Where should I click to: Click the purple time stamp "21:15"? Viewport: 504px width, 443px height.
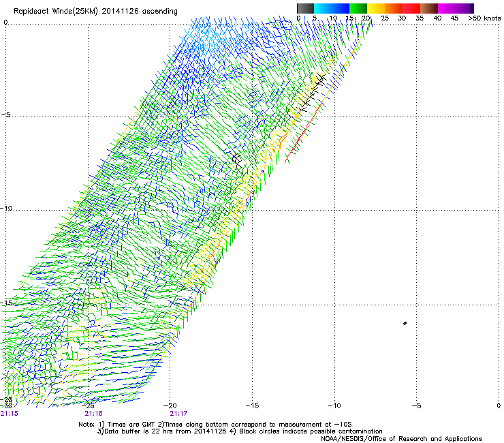[x=10, y=414]
